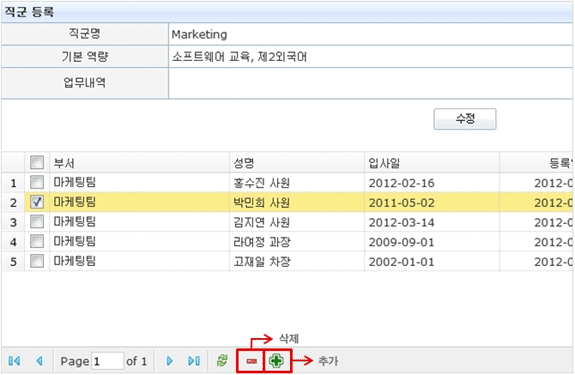Sort by the 입사일 column header
Viewport: 575px width, 375px height.
432,163
